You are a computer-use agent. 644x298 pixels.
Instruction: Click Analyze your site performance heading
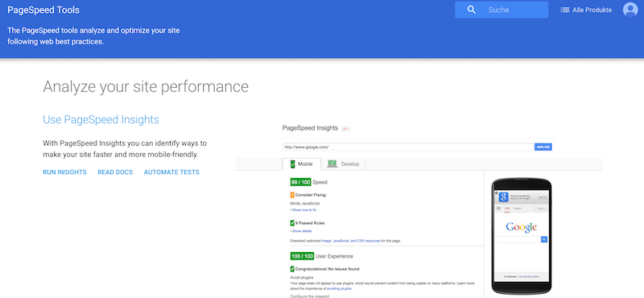146,87
